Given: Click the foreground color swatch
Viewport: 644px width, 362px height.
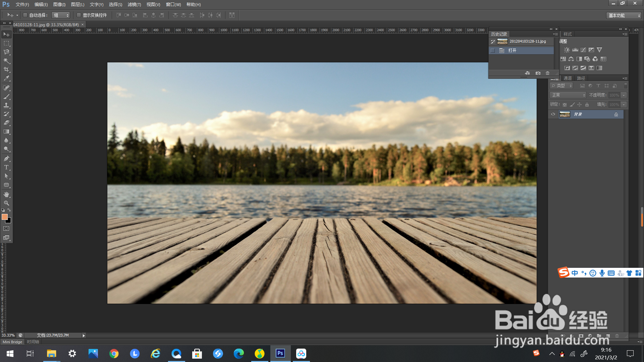Looking at the screenshot, I should pyautogui.click(x=4, y=217).
